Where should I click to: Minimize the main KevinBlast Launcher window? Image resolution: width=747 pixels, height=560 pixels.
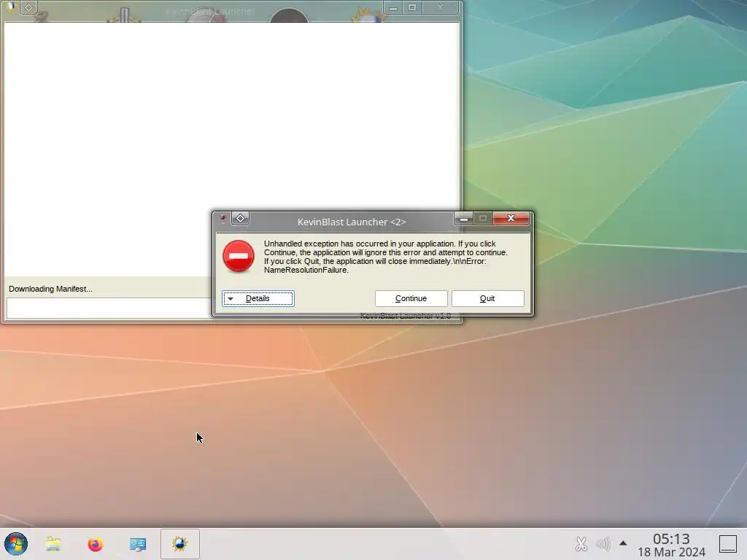[393, 7]
